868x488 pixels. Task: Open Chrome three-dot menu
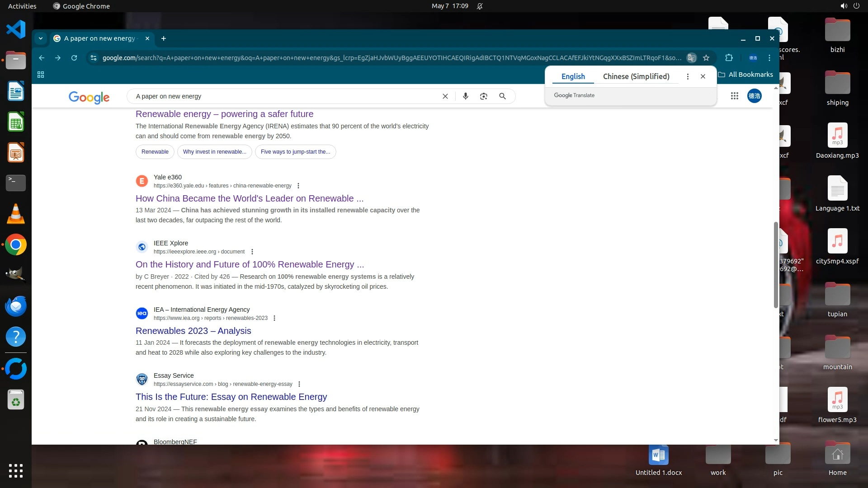[x=769, y=58]
